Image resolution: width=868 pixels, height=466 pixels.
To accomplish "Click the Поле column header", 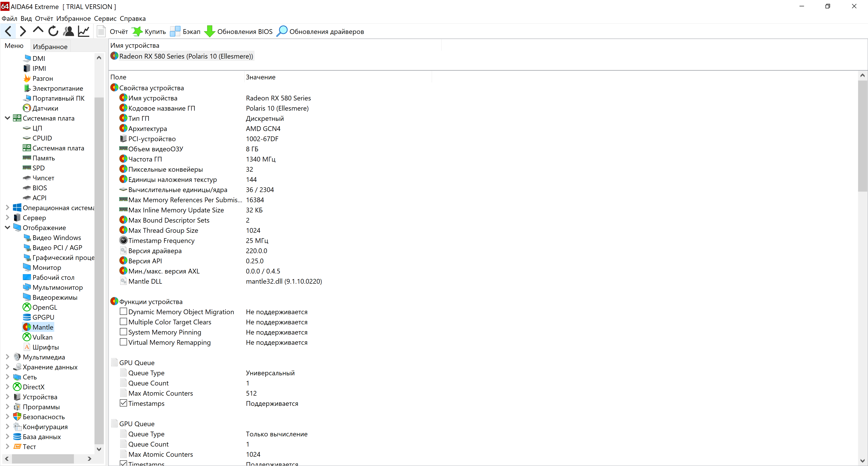I will click(177, 77).
